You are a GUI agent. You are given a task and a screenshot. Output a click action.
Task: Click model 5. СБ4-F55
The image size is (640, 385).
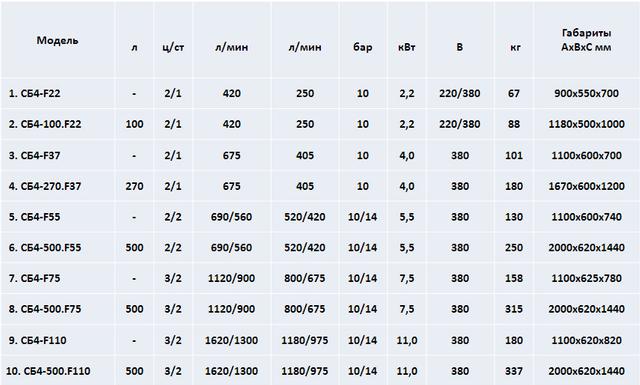click(34, 217)
